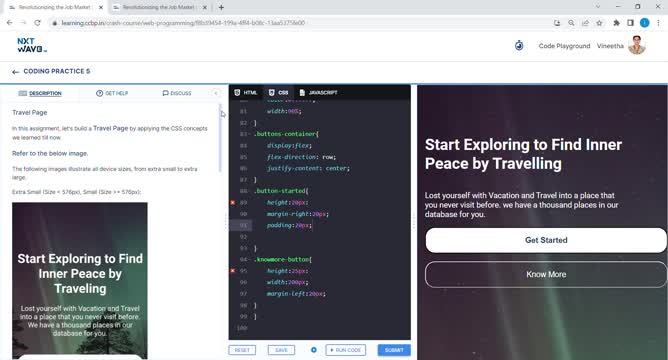Open the Vineetha profile avatar
The height and width of the screenshot is (360, 668).
tap(637, 45)
